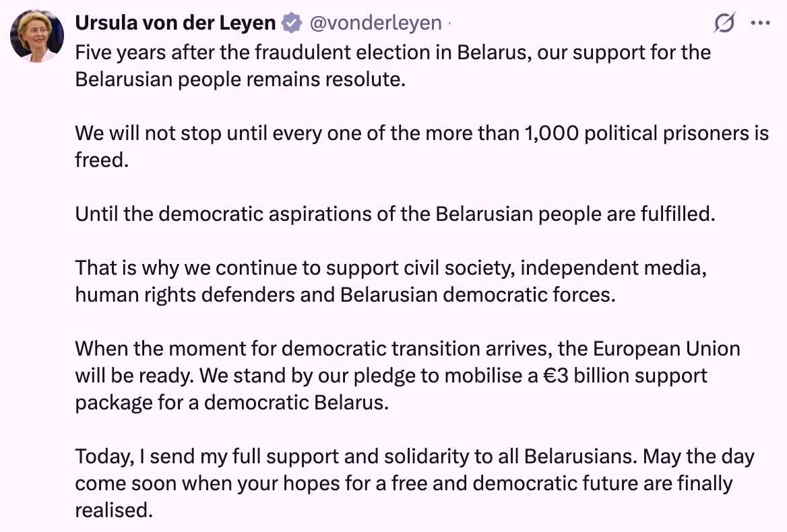The width and height of the screenshot is (787, 532).
Task: Click the line beginning 'That is why we continue'
Action: (x=391, y=268)
